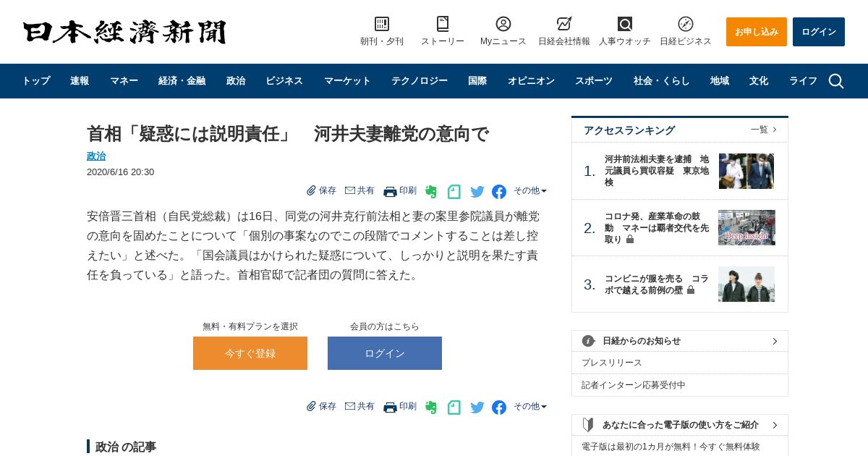Open the Myニュース profile icon
The height and width of the screenshot is (456, 868).
coord(503,24)
